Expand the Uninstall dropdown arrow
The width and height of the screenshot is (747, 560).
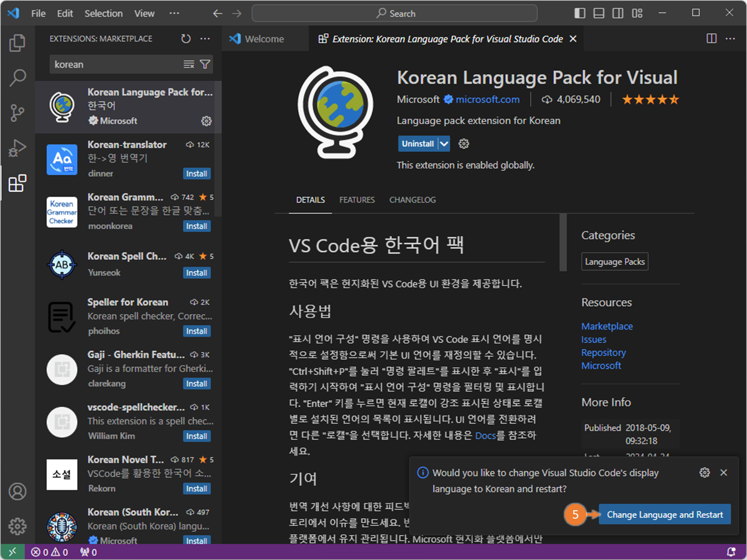[444, 144]
